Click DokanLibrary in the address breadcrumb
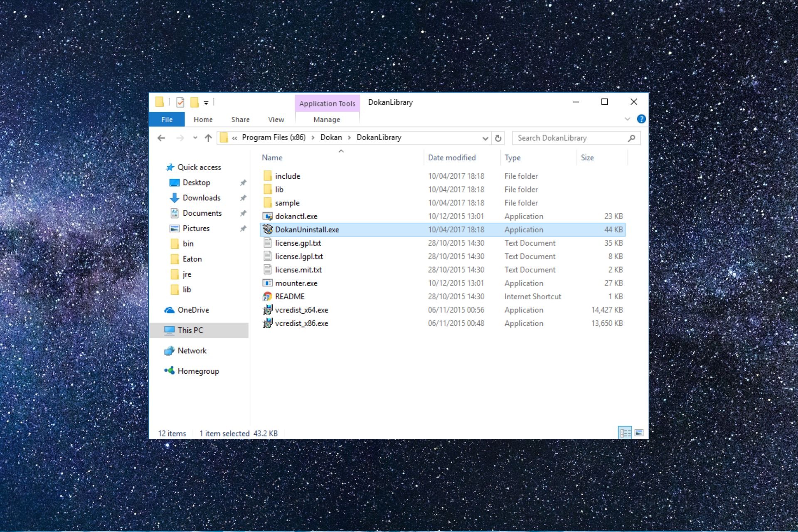 (x=379, y=138)
